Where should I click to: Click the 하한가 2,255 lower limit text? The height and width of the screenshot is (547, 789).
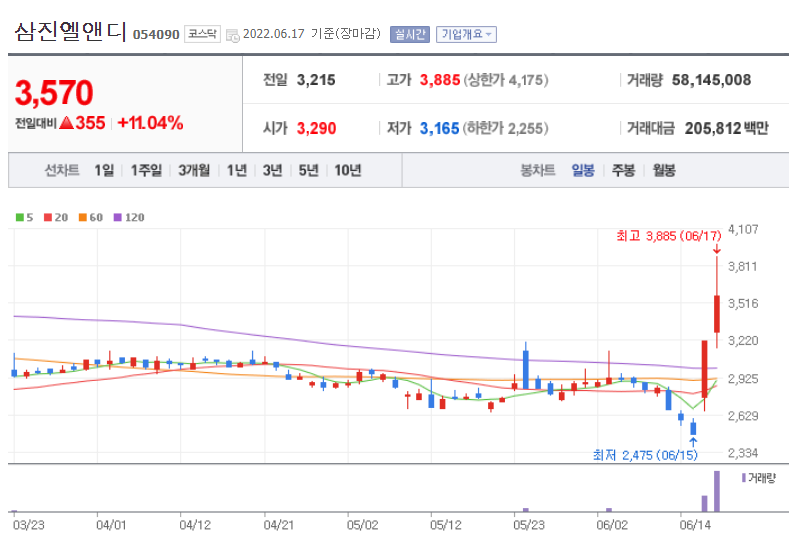[505, 128]
